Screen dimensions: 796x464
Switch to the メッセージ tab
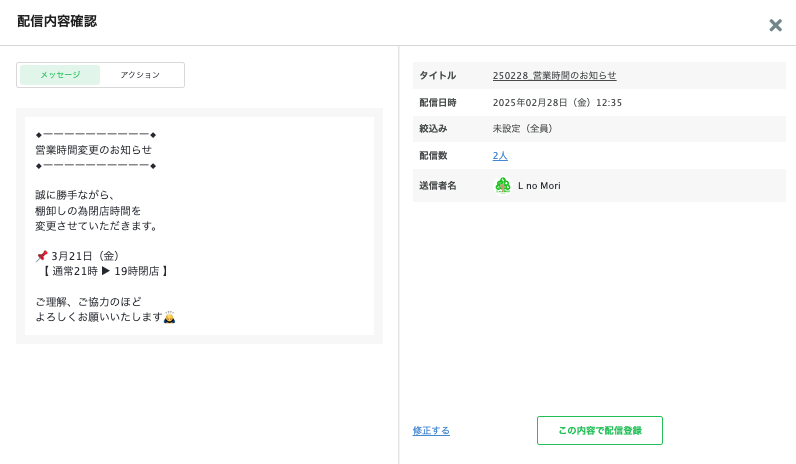coord(60,75)
